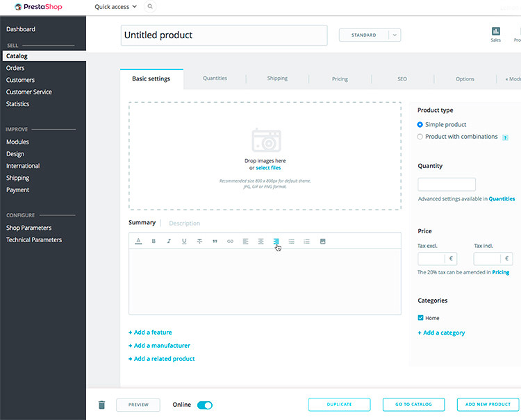Screen dimensions: 521x420
Task: Insert a bulleted list
Action: pyautogui.click(x=291, y=242)
